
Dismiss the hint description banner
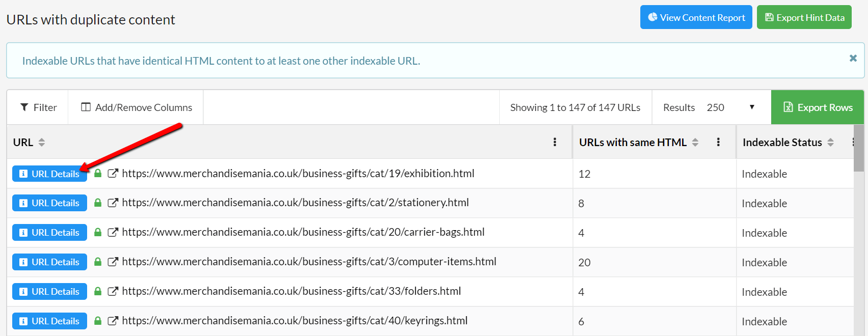click(x=853, y=58)
